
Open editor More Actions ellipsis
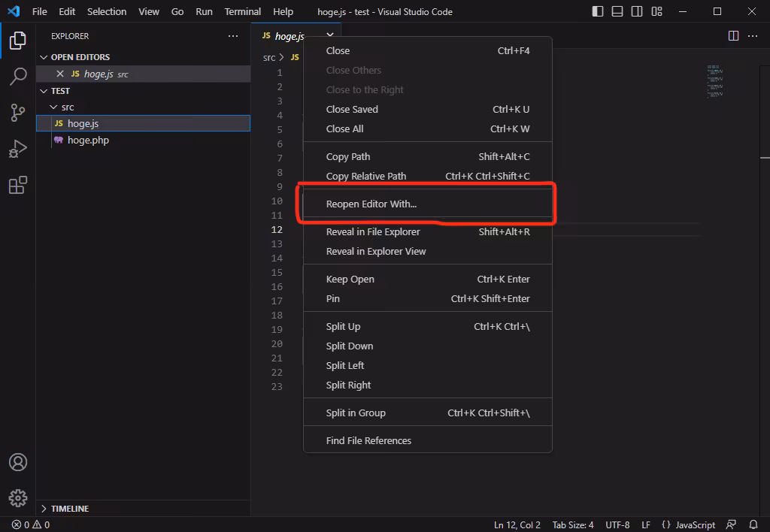752,36
